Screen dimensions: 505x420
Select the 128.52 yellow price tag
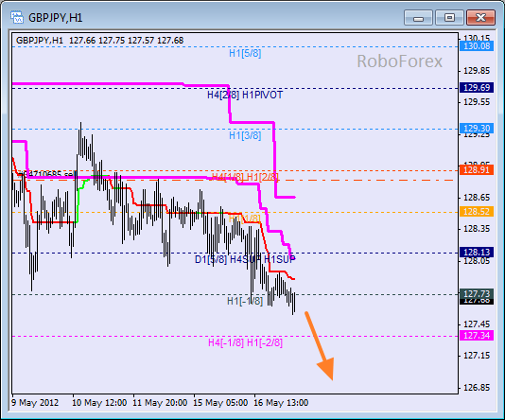pos(477,212)
